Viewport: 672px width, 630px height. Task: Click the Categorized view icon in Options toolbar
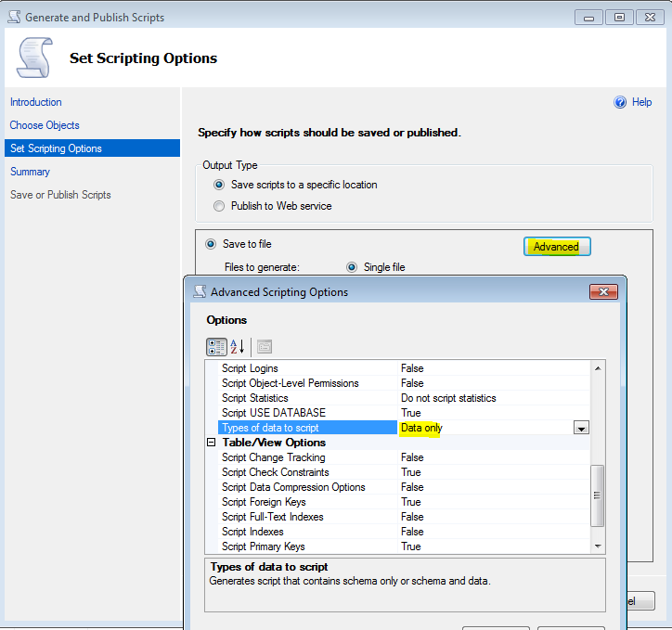[215, 347]
